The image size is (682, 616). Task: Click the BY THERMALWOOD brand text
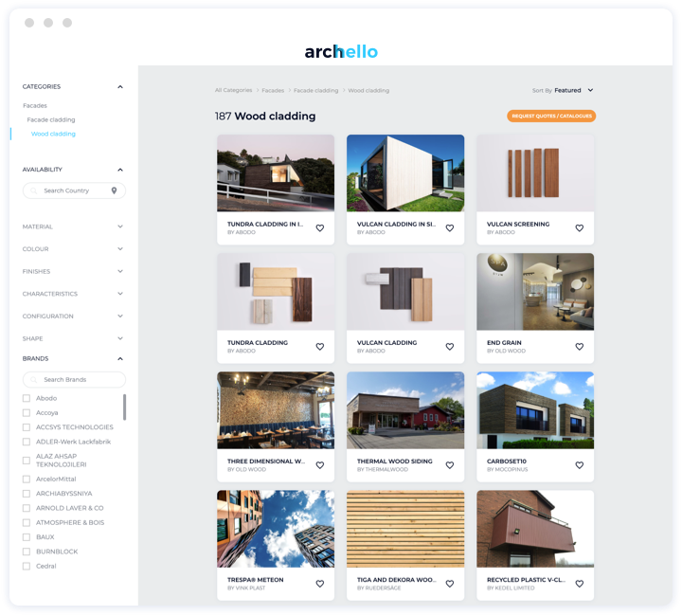click(x=383, y=469)
